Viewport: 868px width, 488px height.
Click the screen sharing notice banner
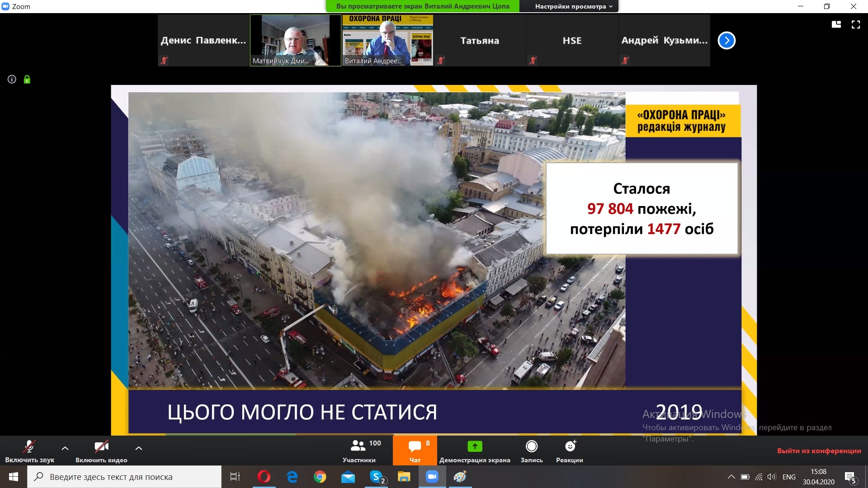423,6
